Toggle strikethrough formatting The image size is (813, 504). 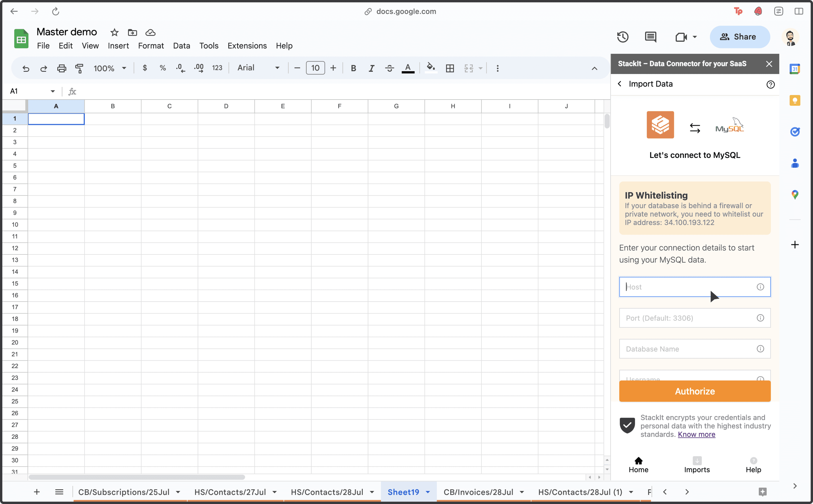pos(389,68)
